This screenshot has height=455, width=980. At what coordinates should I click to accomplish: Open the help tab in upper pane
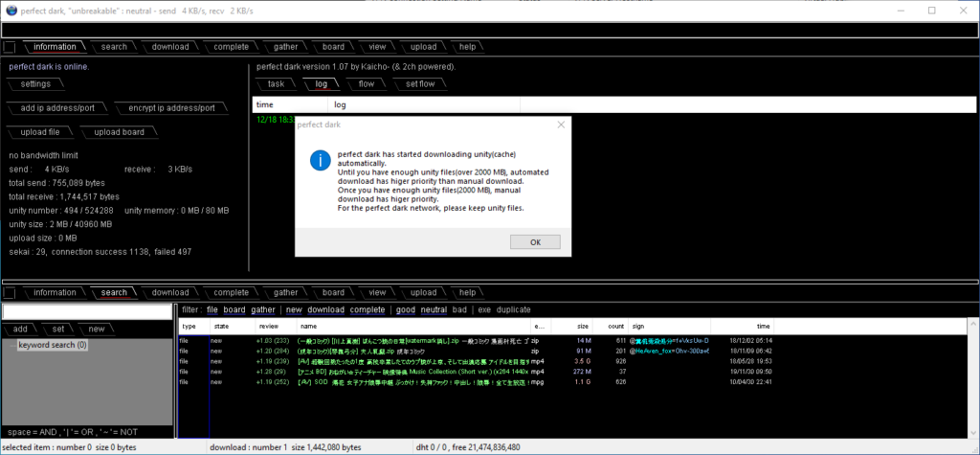point(467,47)
